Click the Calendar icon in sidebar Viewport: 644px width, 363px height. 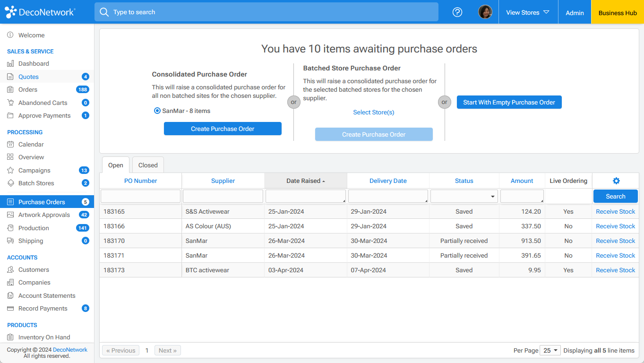[10, 144]
